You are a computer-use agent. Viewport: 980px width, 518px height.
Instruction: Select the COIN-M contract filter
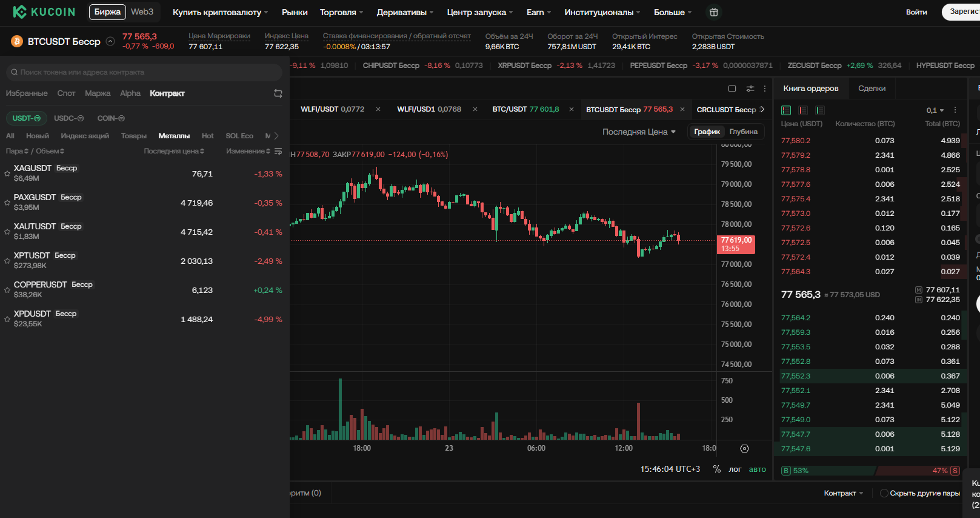pos(111,118)
